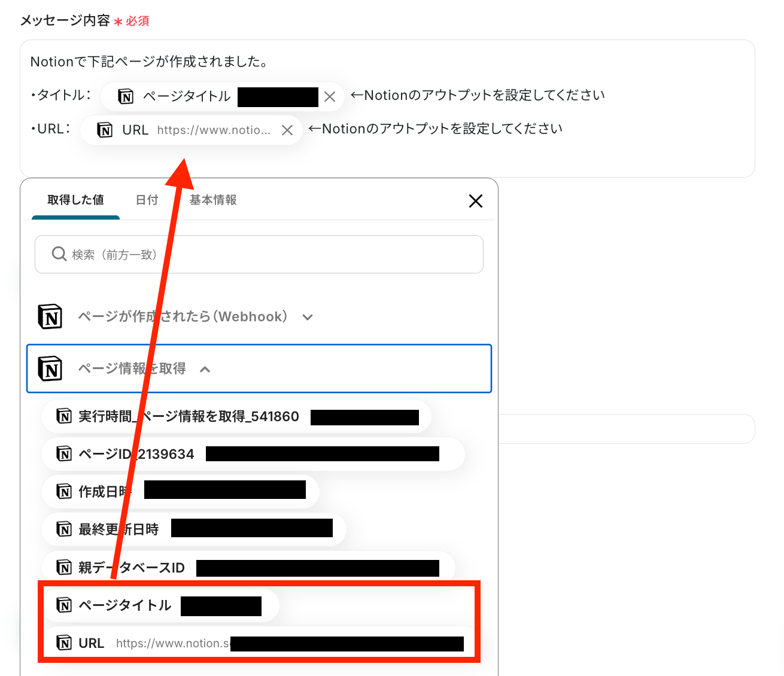Select the 実行時間_ページ情報を取得_541860 value
This screenshot has height=676, width=784.
point(236,416)
